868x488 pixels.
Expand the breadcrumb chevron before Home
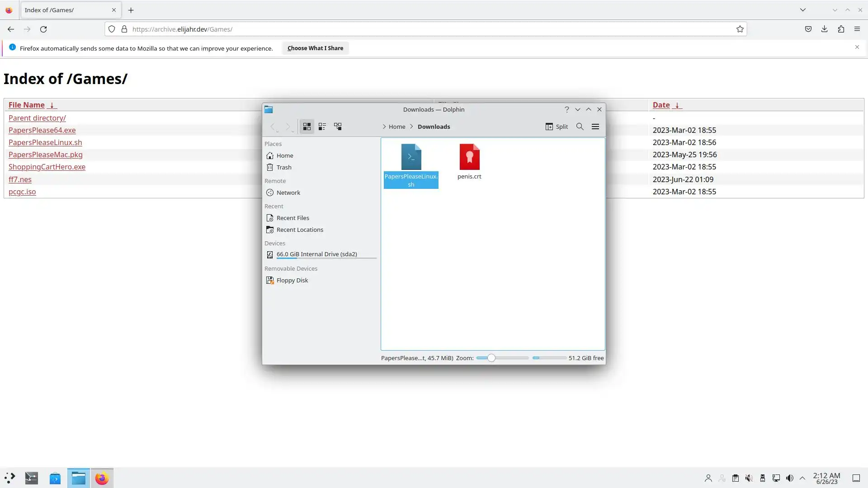384,127
